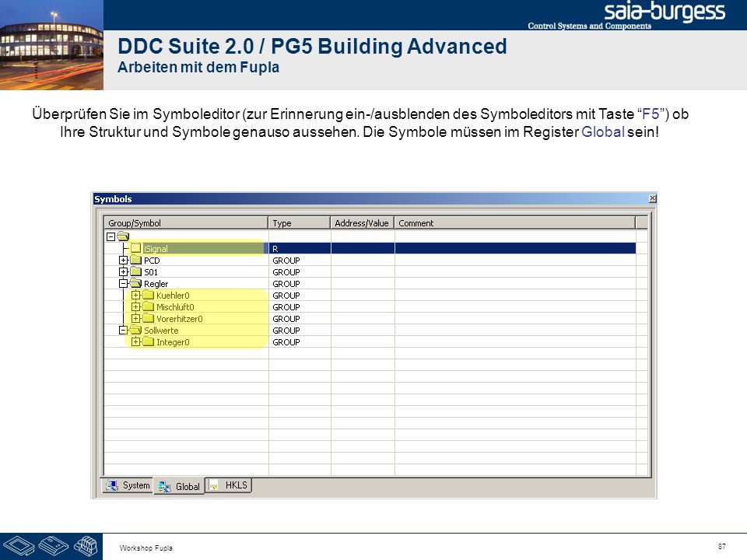The image size is (747, 560).
Task: Select the Integer0 group name
Action: pyautogui.click(x=173, y=342)
